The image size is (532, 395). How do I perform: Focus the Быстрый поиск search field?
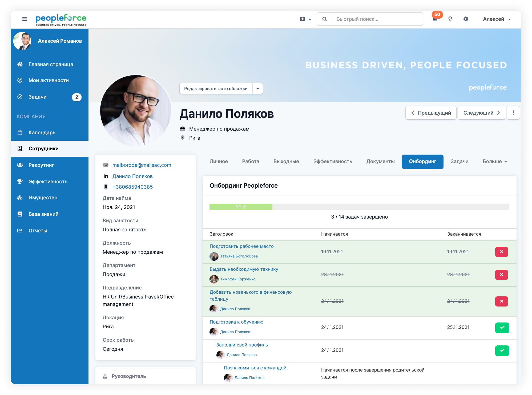point(376,19)
